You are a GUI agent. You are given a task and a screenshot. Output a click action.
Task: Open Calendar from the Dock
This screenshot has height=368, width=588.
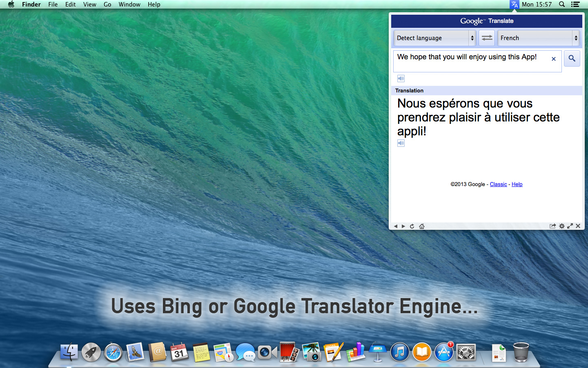(x=179, y=352)
